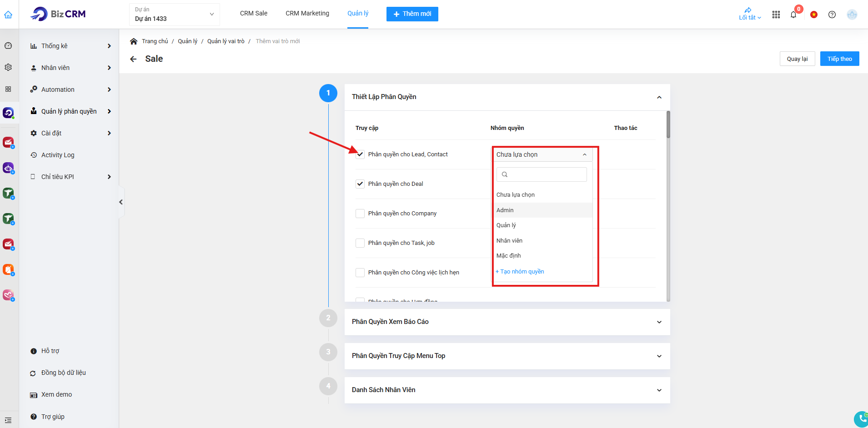Click the Thống kê chart icon
This screenshot has height=428, width=868.
(34, 46)
